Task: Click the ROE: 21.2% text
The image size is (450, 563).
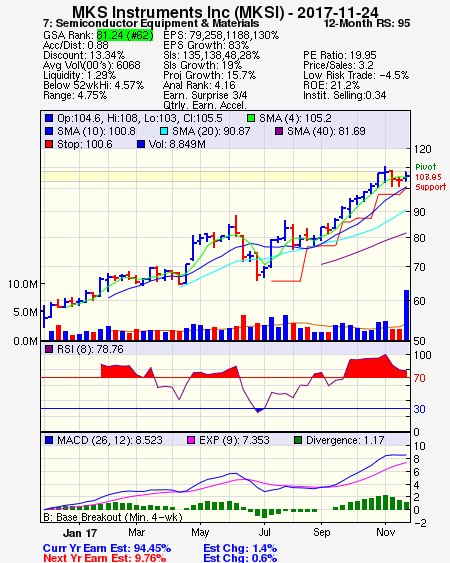Action: pos(331,85)
